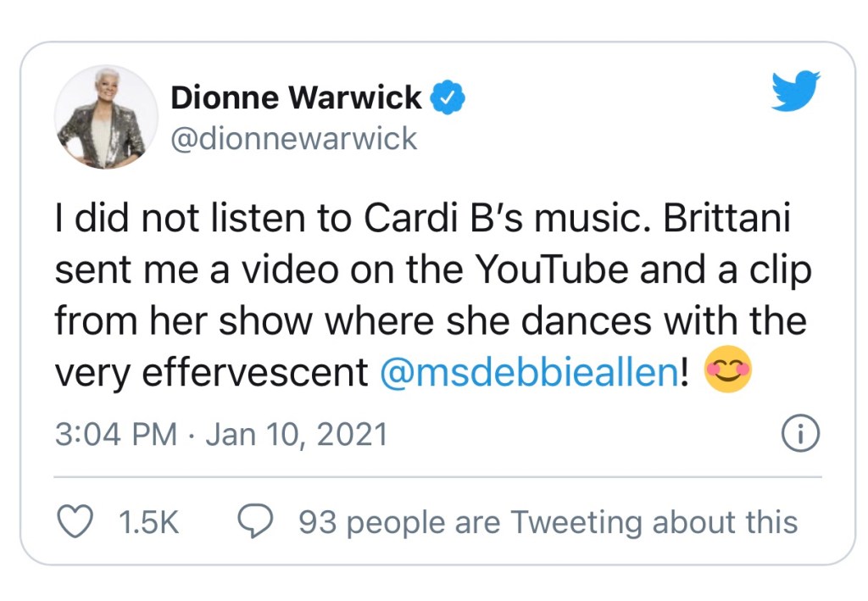The width and height of the screenshot is (868, 601).
Task: Click the blue verified checkmark badge
Action: tap(448, 98)
